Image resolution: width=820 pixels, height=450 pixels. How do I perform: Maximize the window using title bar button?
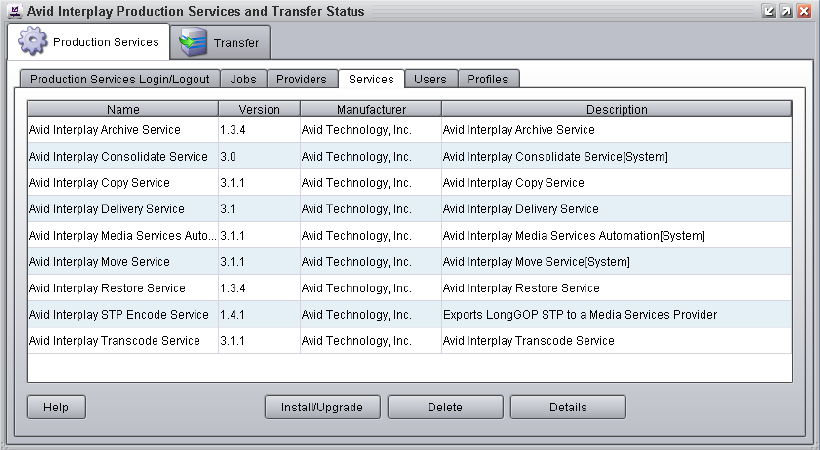click(786, 11)
